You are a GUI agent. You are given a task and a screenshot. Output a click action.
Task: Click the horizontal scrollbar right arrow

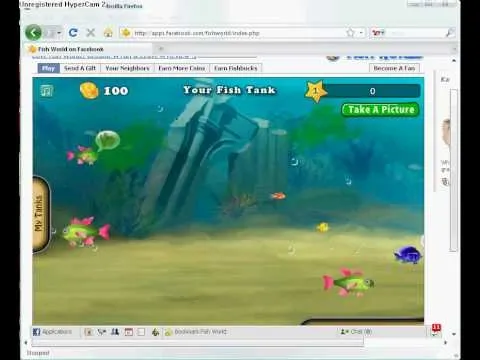point(446,342)
